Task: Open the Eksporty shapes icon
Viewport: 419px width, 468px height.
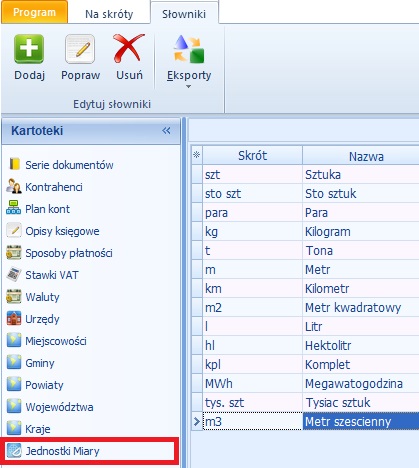Action: (x=189, y=49)
